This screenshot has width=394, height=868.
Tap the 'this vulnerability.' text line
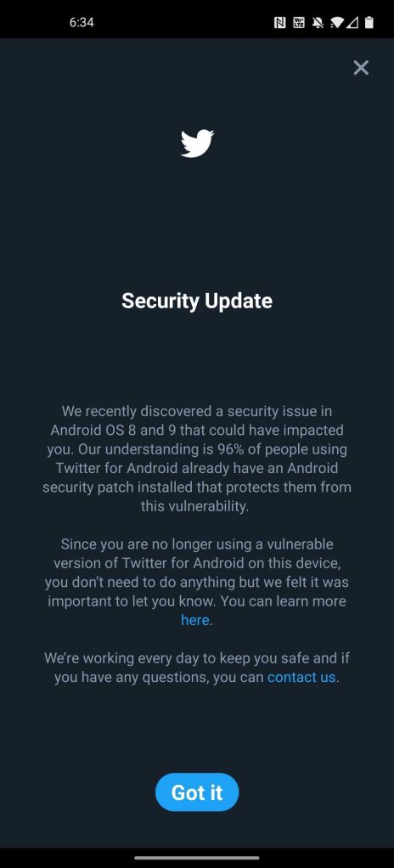tap(194, 506)
